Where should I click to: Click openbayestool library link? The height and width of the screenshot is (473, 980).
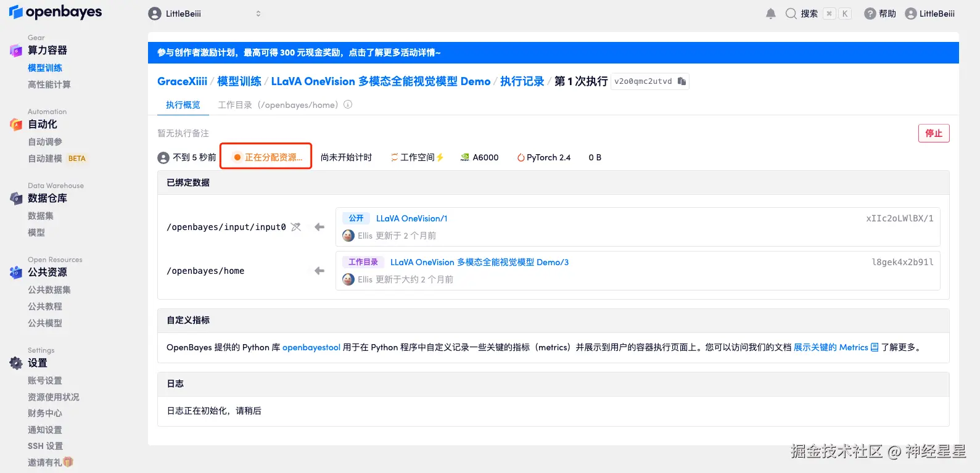pos(311,347)
